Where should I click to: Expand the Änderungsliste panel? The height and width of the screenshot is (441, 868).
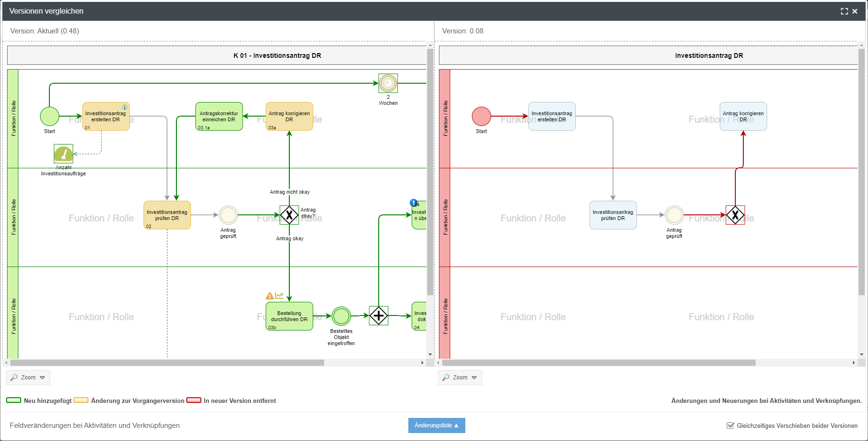[437, 425]
